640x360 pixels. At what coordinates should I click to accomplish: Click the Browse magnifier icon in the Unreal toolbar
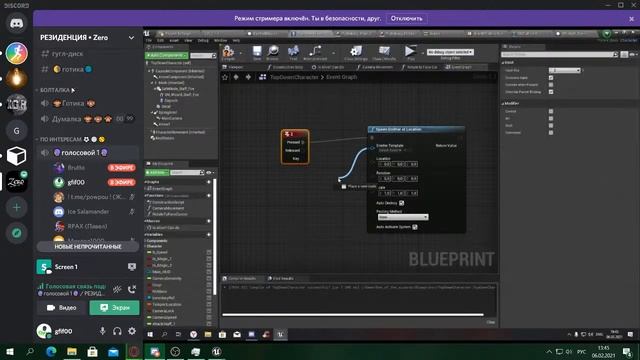(x=272, y=52)
